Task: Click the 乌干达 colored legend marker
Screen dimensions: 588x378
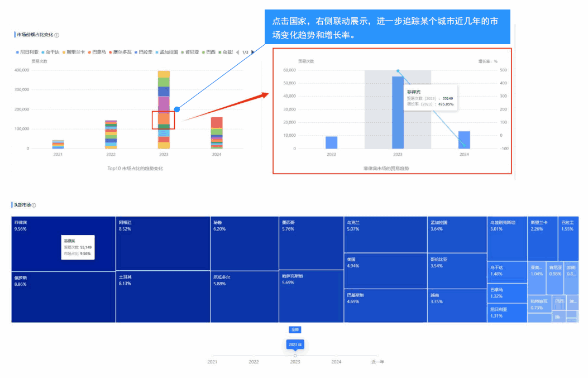Action: 42,51
